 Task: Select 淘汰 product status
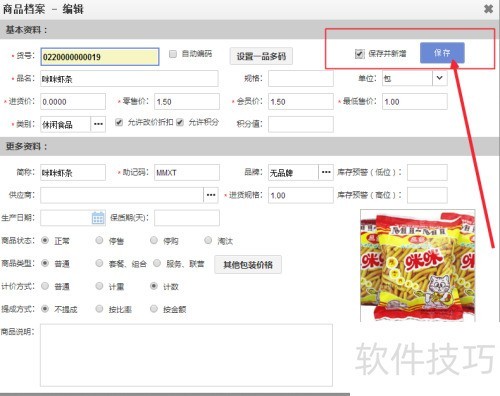tap(208, 240)
